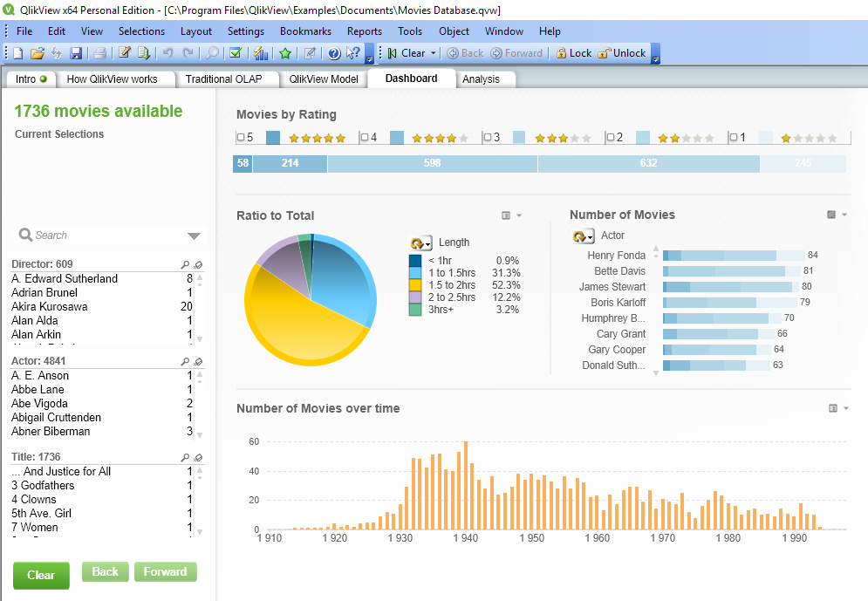The image size is (868, 601).
Task: Click the green Clear button in sidebar
Action: click(x=41, y=576)
